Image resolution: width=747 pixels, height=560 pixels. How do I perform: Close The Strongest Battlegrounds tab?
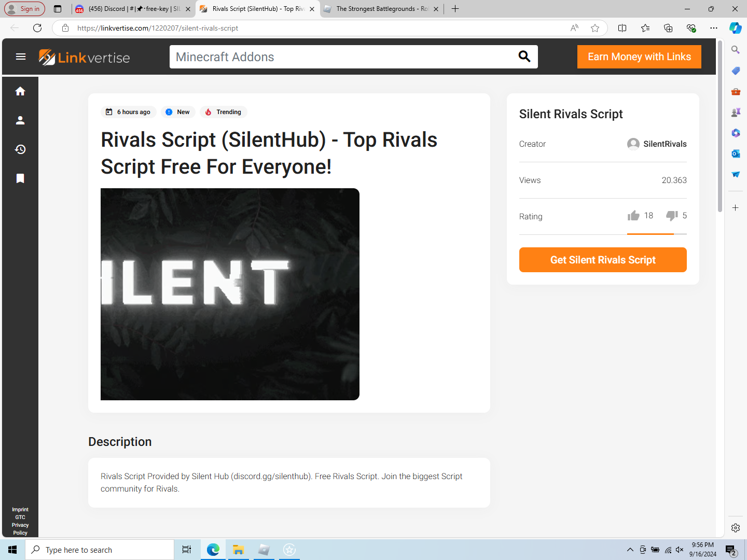(x=436, y=9)
